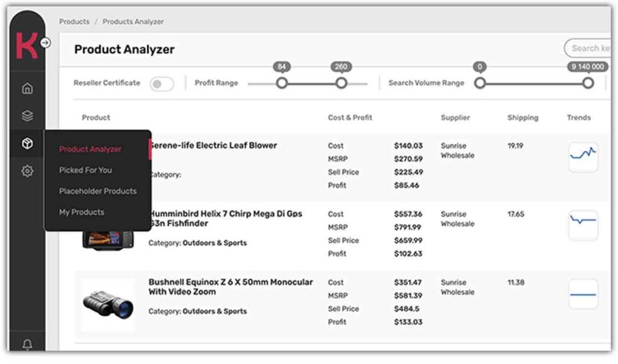
Task: Choose Placeholder Products from the menu
Action: pyautogui.click(x=98, y=191)
